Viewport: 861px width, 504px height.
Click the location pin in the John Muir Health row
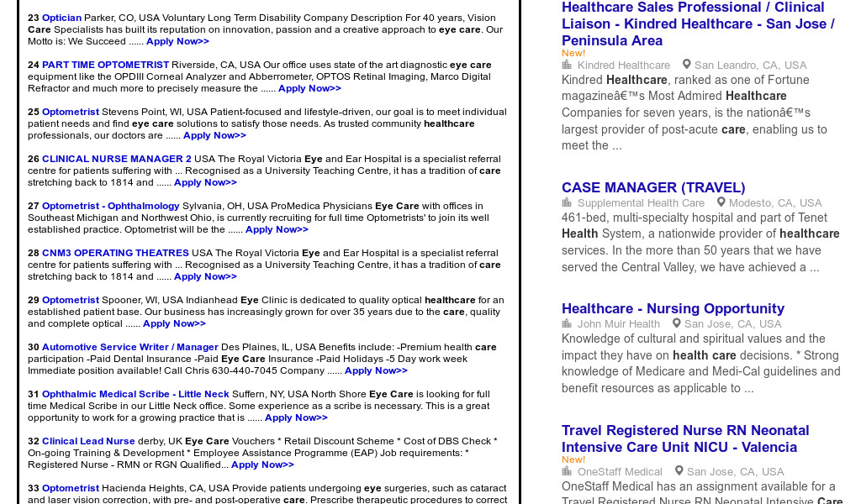(x=677, y=323)
